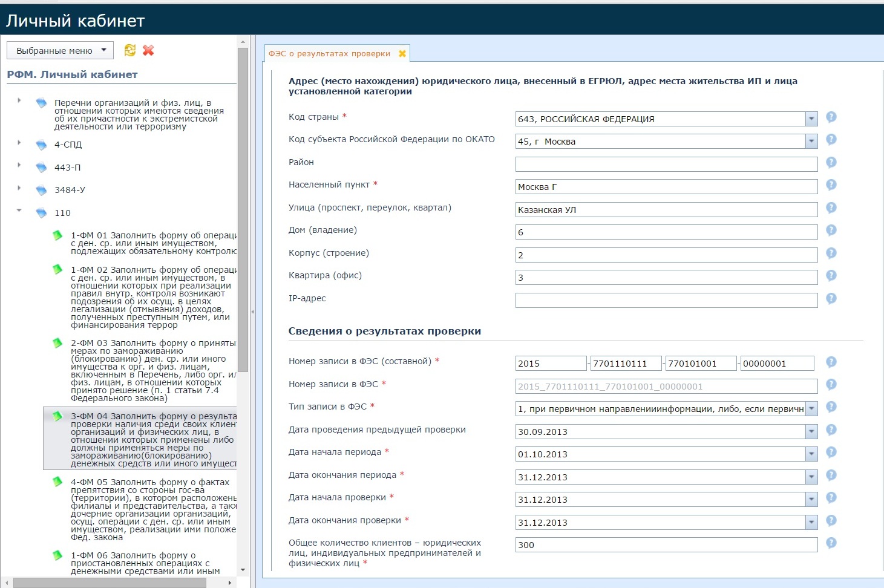Screen dimensions: 884x588
Task: Open date picker for Дата проведения предыдущей проверки
Action: (811, 432)
